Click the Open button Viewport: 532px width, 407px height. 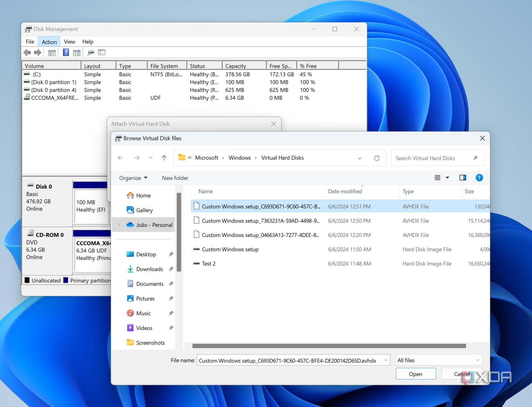415,374
